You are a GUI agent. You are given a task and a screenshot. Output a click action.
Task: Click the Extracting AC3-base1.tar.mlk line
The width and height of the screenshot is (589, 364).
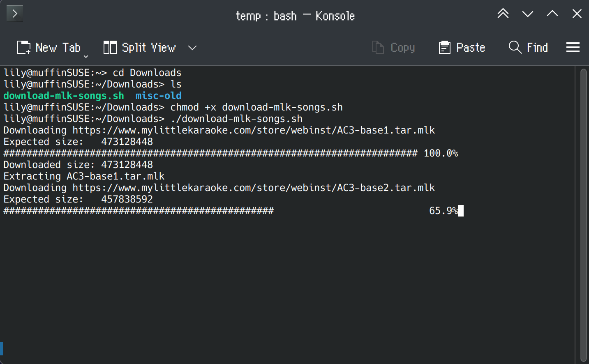tap(84, 176)
